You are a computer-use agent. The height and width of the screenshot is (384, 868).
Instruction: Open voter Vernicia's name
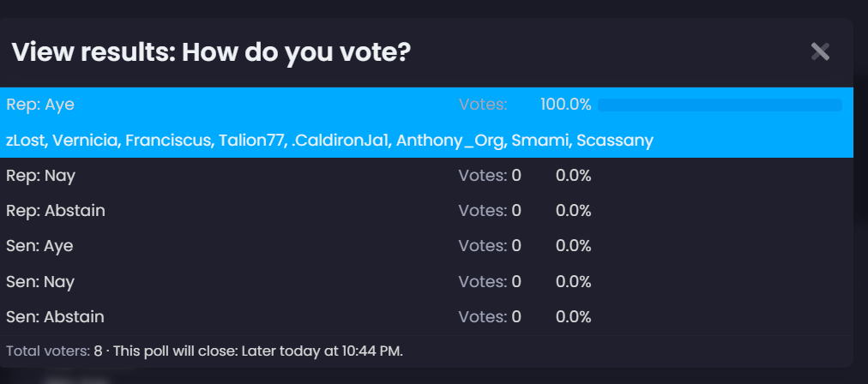[84, 140]
